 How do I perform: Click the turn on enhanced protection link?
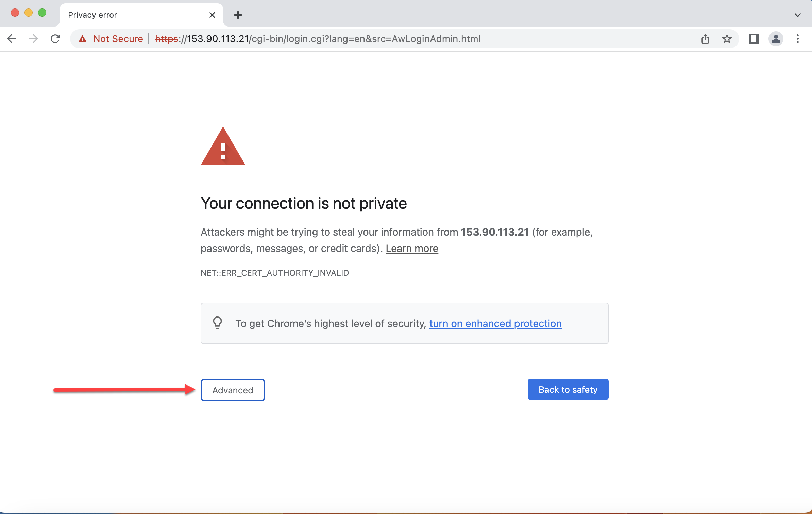[495, 323]
